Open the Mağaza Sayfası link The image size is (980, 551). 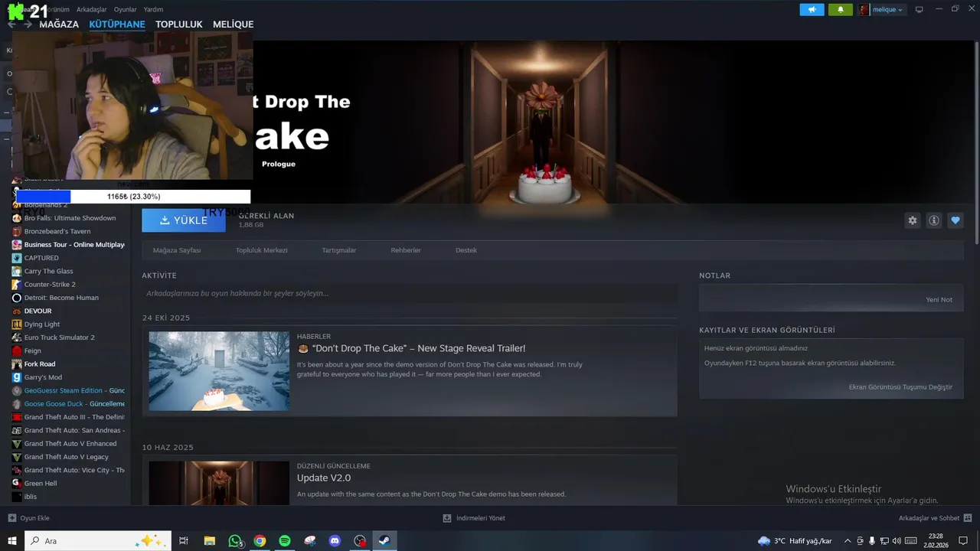coord(177,250)
